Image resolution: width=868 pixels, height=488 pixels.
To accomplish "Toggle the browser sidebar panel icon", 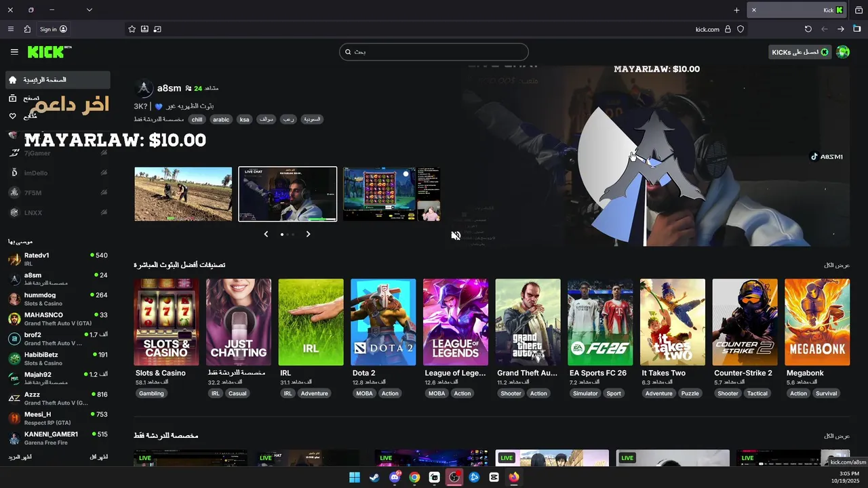I will 856,29.
